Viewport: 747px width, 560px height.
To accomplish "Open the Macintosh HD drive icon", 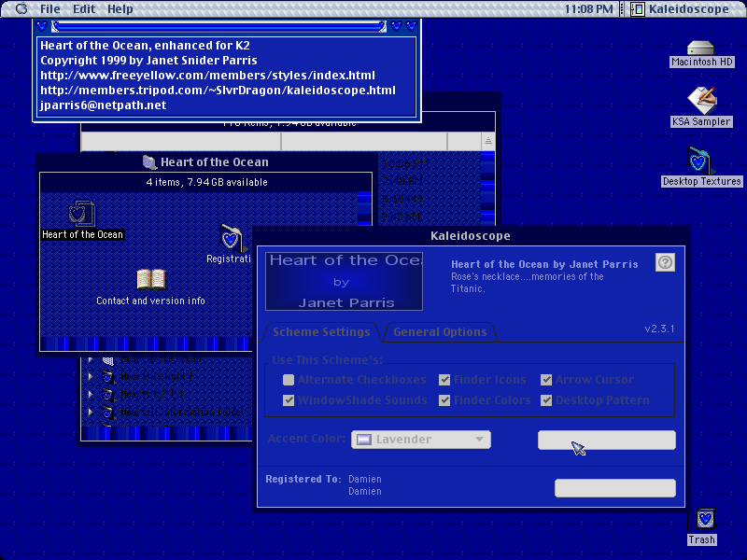I will 701,48.
